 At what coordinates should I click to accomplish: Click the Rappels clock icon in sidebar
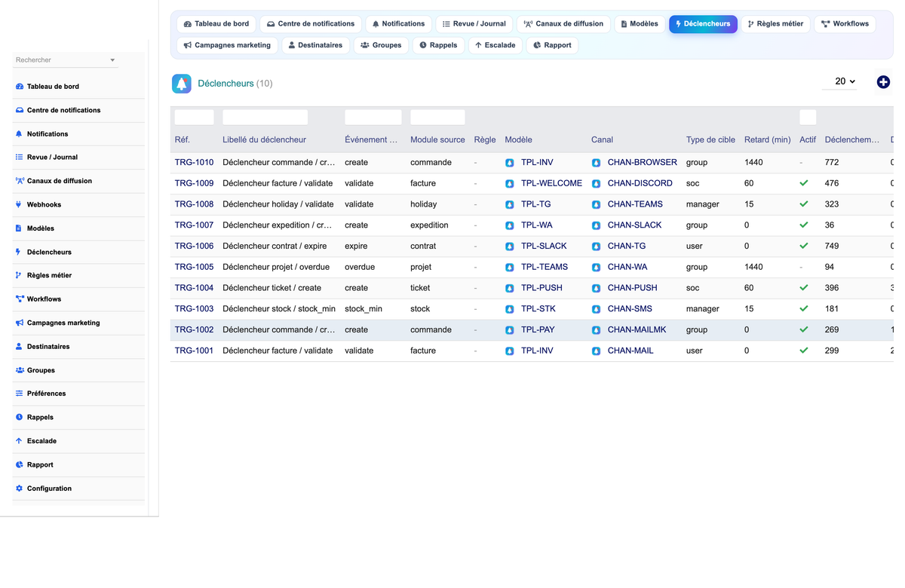click(x=19, y=417)
